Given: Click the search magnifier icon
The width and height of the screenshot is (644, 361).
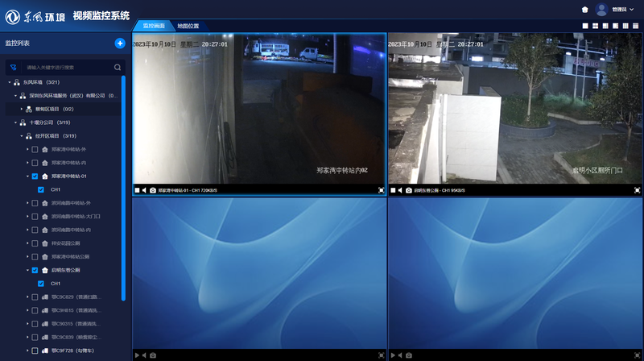Looking at the screenshot, I should [118, 68].
